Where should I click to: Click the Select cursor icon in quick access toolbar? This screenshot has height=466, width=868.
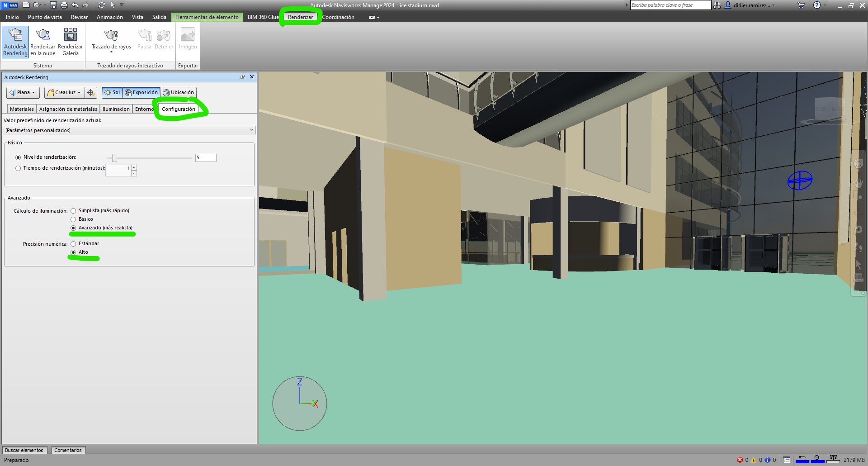pos(113,5)
